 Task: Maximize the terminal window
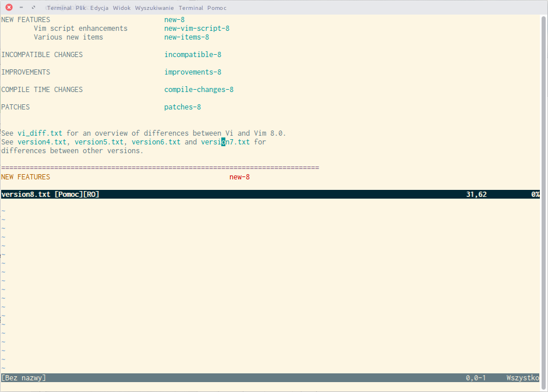34,8
